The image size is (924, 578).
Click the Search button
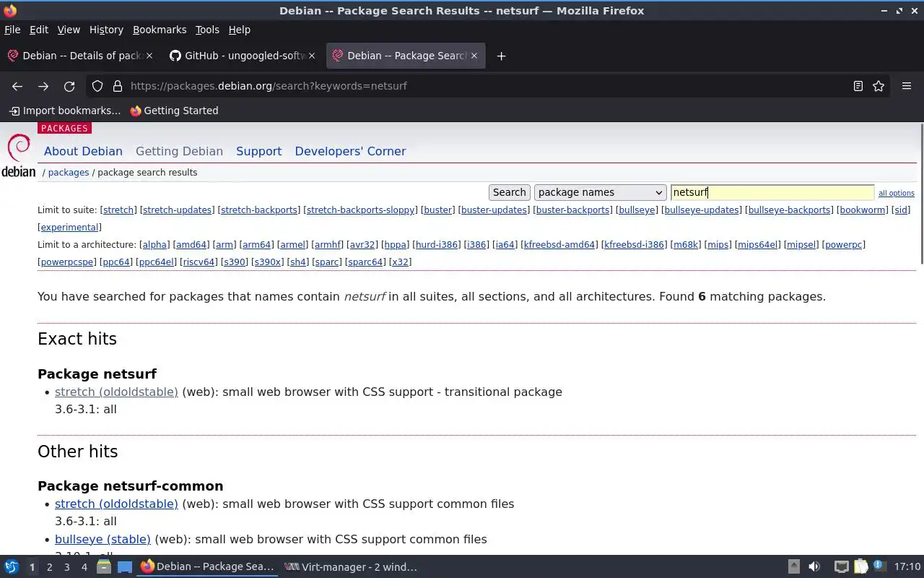(510, 192)
